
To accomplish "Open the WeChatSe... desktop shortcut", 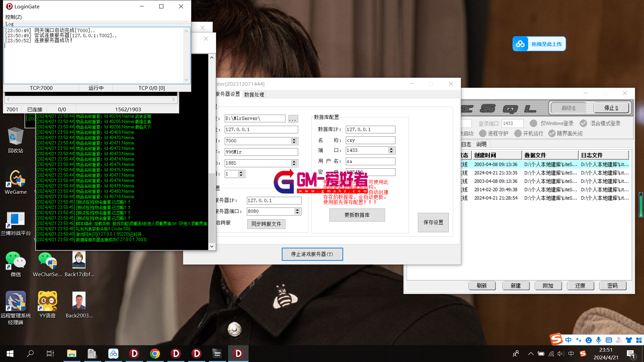I will pyautogui.click(x=47, y=264).
